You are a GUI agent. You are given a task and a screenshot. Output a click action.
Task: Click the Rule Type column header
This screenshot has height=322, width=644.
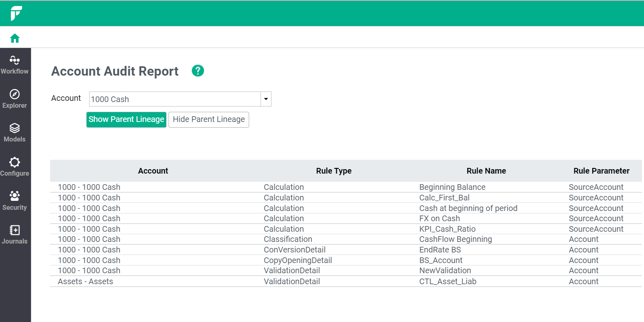point(334,171)
